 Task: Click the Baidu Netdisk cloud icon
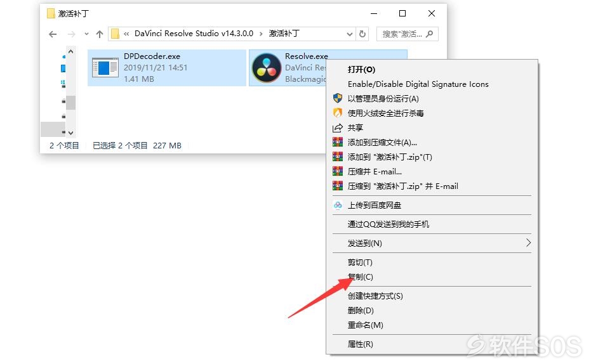coord(338,205)
